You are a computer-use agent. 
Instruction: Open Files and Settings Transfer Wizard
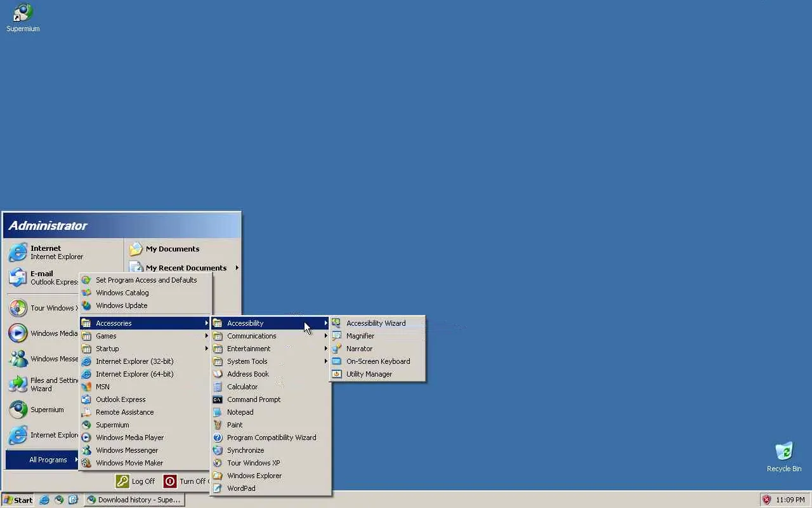(x=43, y=384)
